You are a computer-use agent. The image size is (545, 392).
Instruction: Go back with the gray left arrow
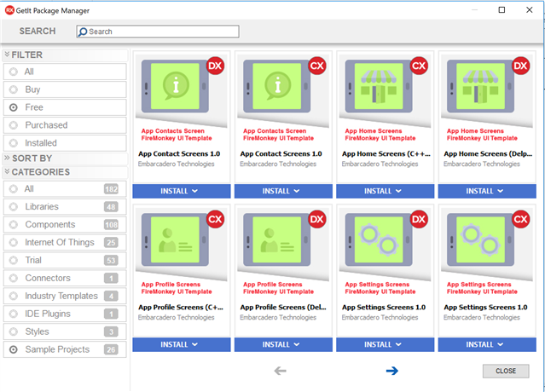click(x=280, y=371)
